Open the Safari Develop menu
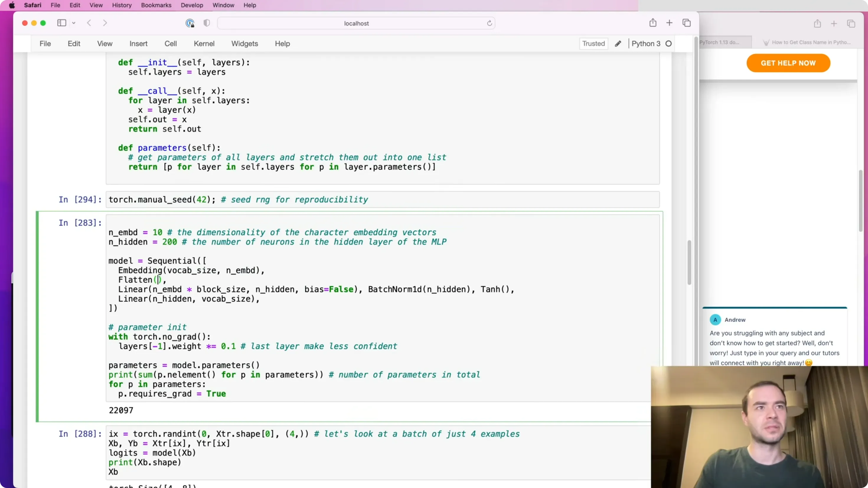This screenshot has height=488, width=868. coord(192,5)
